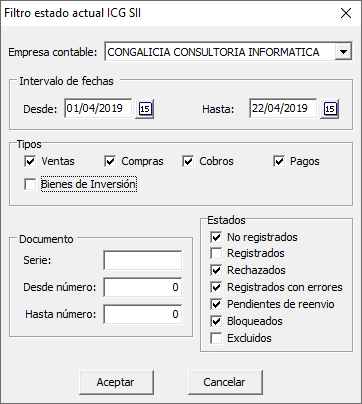Check the Registrados state checkbox
The width and height of the screenshot is (362, 404).
coord(216,253)
